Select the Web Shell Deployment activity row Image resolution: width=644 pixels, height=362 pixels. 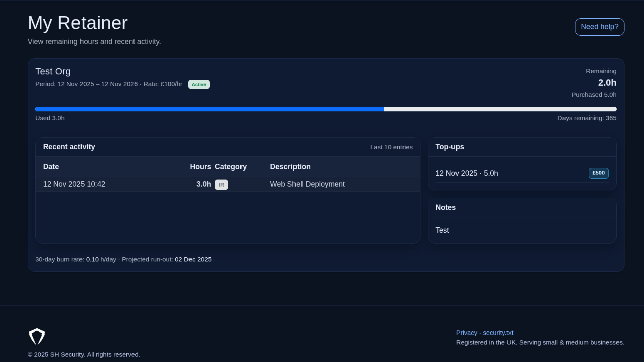click(x=227, y=184)
